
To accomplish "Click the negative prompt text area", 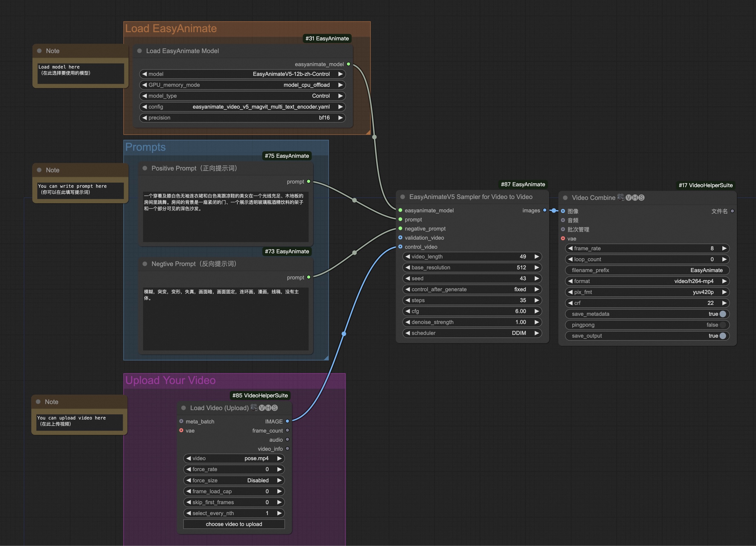I will [226, 318].
